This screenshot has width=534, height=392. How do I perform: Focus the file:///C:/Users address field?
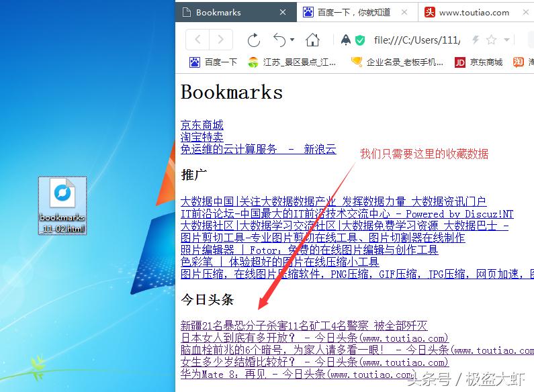417,40
